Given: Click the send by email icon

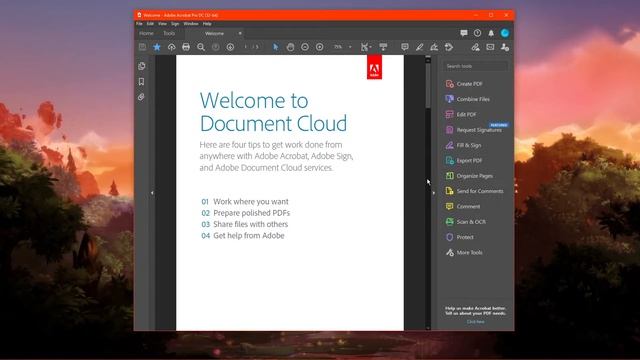Looking at the screenshot, I should coord(490,47).
